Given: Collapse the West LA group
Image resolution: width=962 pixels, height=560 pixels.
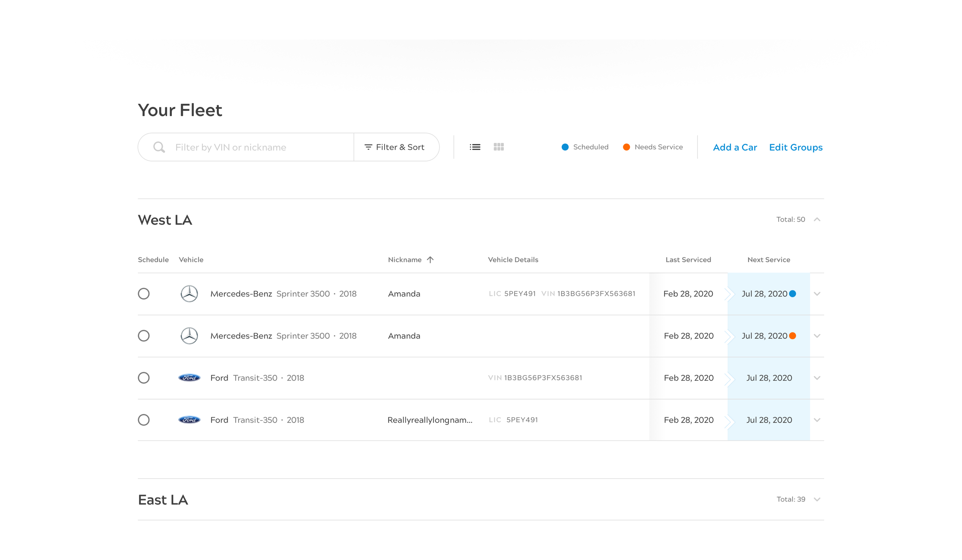Looking at the screenshot, I should 817,220.
